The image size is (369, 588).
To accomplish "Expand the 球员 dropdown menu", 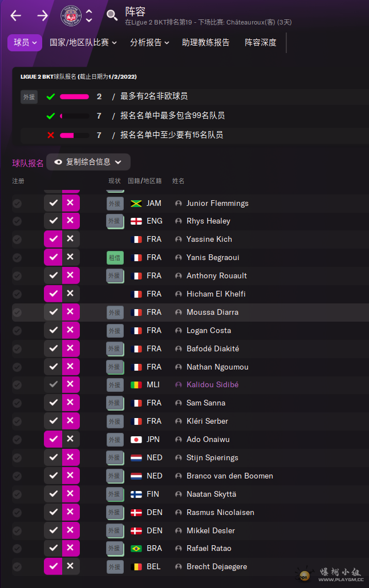I will pos(25,42).
